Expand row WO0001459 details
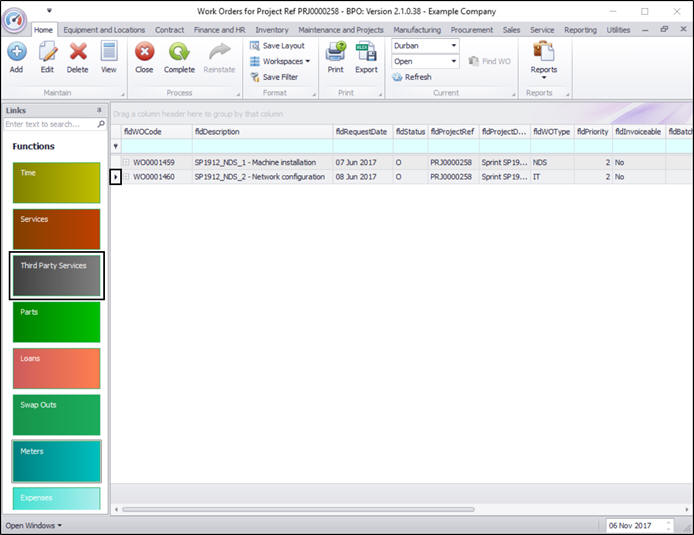This screenshot has width=694, height=535. 127,162
